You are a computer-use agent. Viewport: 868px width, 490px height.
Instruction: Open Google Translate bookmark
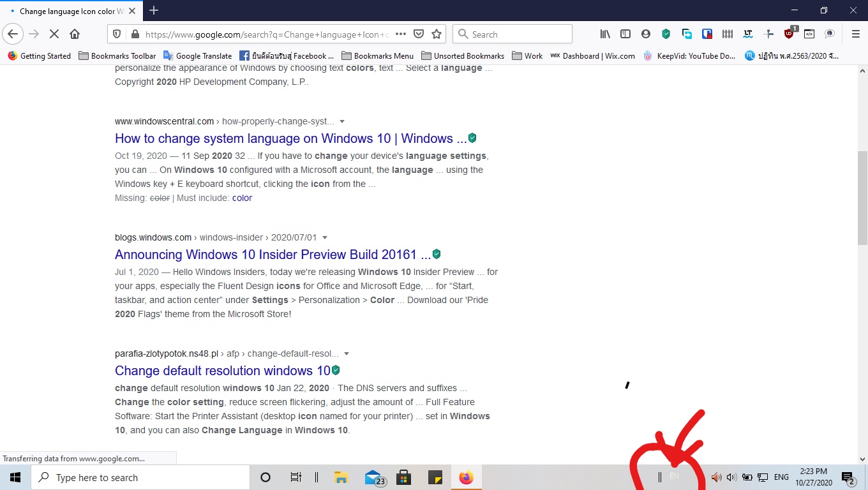pyautogui.click(x=198, y=56)
